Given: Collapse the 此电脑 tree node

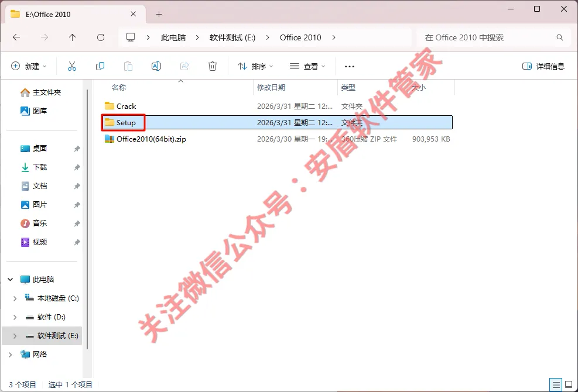Looking at the screenshot, I should pyautogui.click(x=11, y=280).
